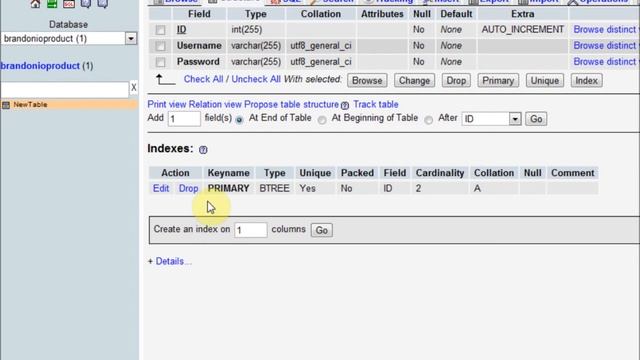Tick the checkbox for the ID field
640x360 pixels.
coord(160,30)
